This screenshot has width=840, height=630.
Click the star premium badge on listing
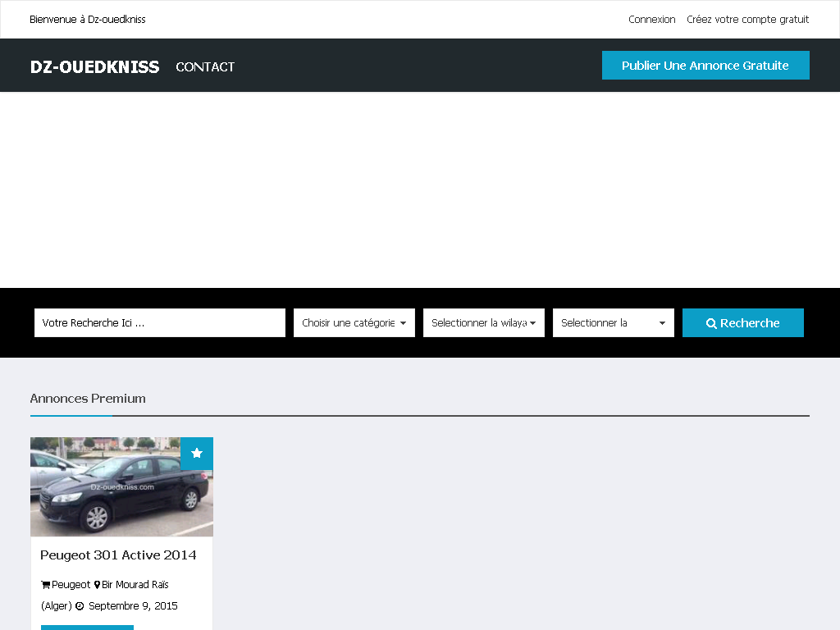(x=197, y=454)
